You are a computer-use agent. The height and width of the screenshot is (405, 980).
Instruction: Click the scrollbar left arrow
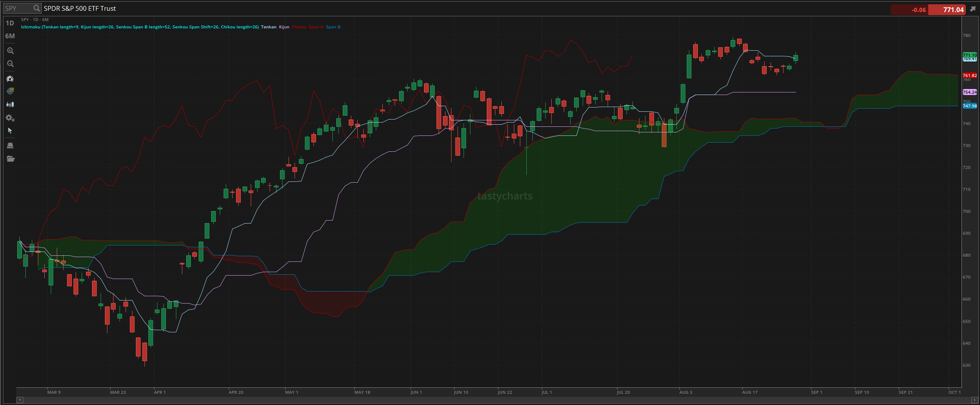[x=20, y=400]
